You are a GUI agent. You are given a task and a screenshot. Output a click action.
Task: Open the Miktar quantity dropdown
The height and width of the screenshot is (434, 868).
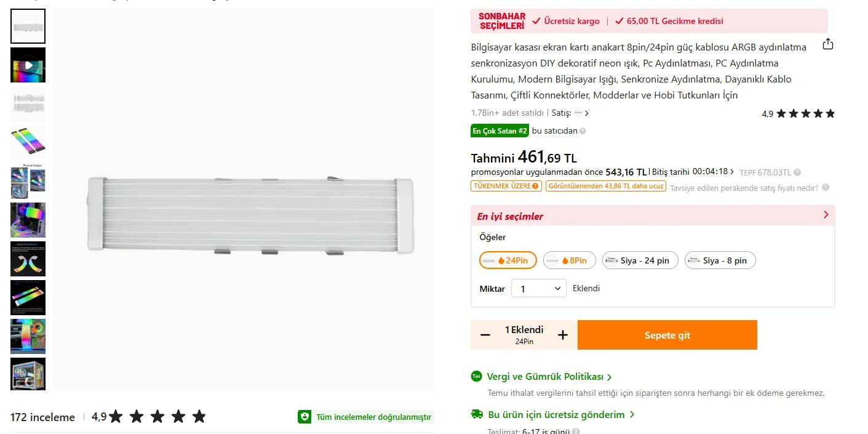539,288
